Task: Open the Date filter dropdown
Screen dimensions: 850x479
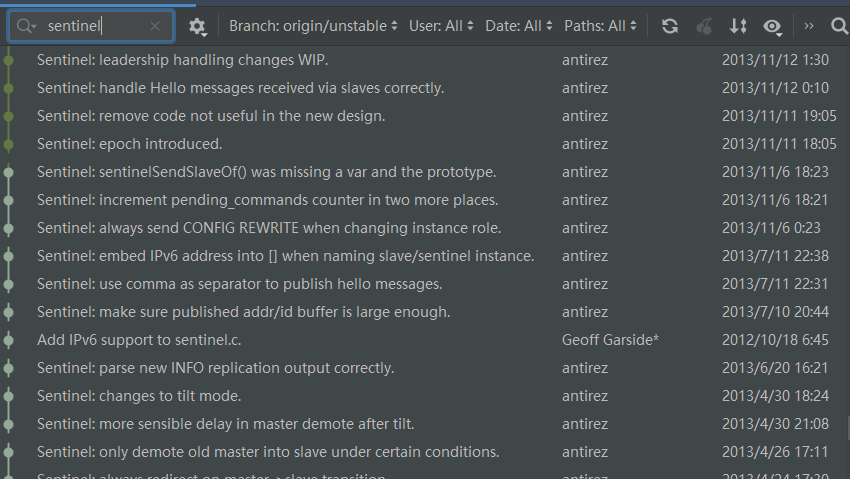Action: click(518, 26)
